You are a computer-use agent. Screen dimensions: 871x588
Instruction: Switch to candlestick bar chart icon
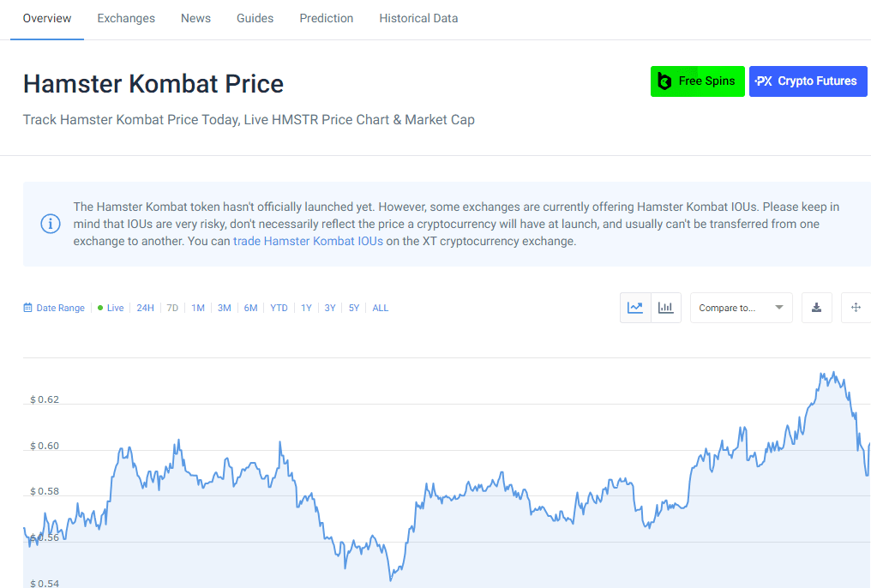coord(665,308)
